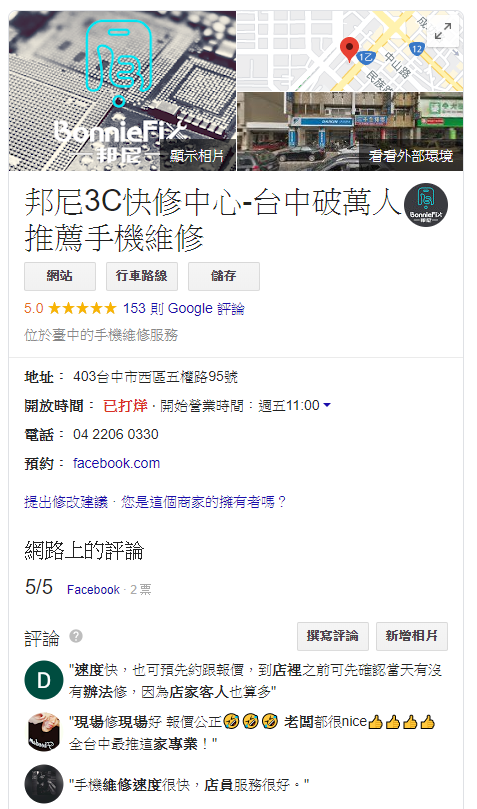Open reviewer D's green avatar
The height and width of the screenshot is (809, 477).
point(44,680)
